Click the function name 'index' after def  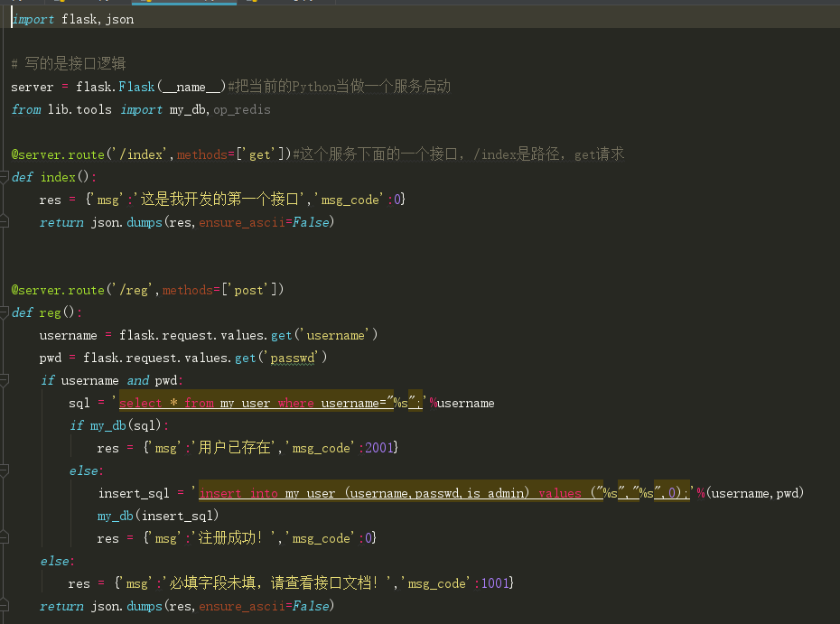58,177
